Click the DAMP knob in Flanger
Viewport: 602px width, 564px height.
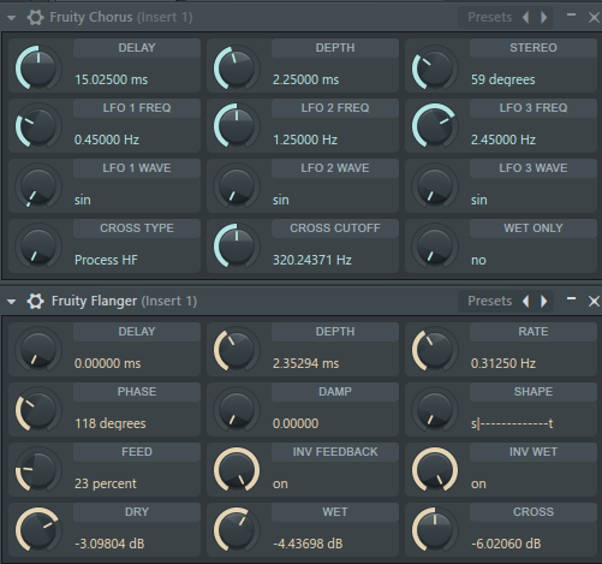[x=236, y=411]
